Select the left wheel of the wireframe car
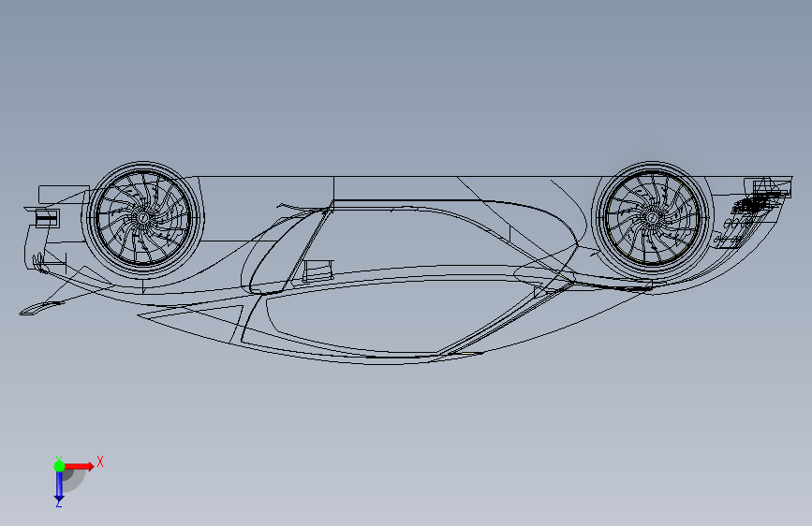This screenshot has width=812, height=526. click(x=143, y=218)
